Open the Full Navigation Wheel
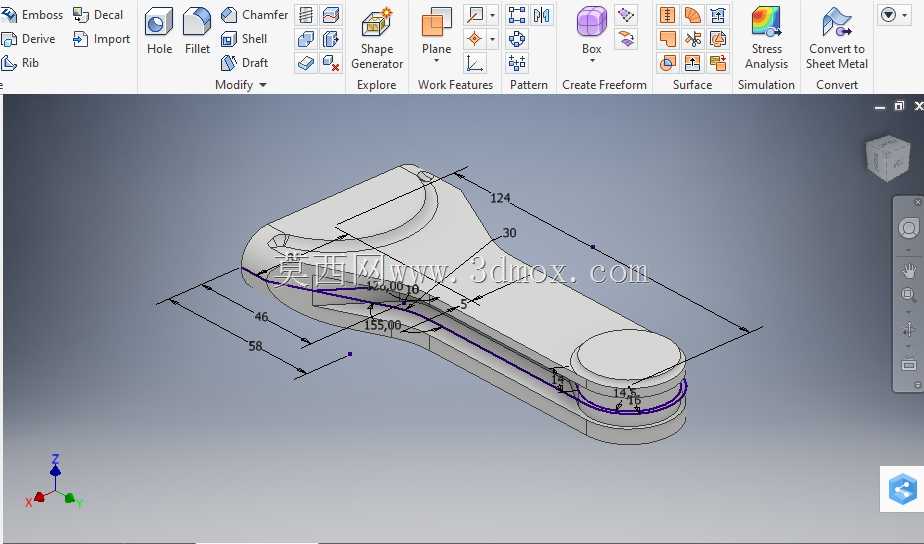Image resolution: width=924 pixels, height=544 pixels. (909, 228)
